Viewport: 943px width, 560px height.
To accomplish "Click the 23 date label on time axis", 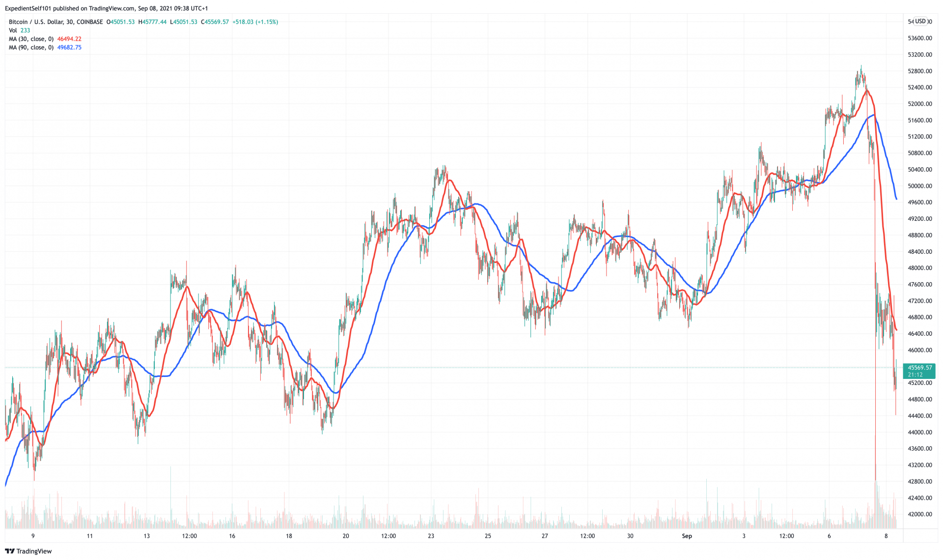I will [431, 536].
